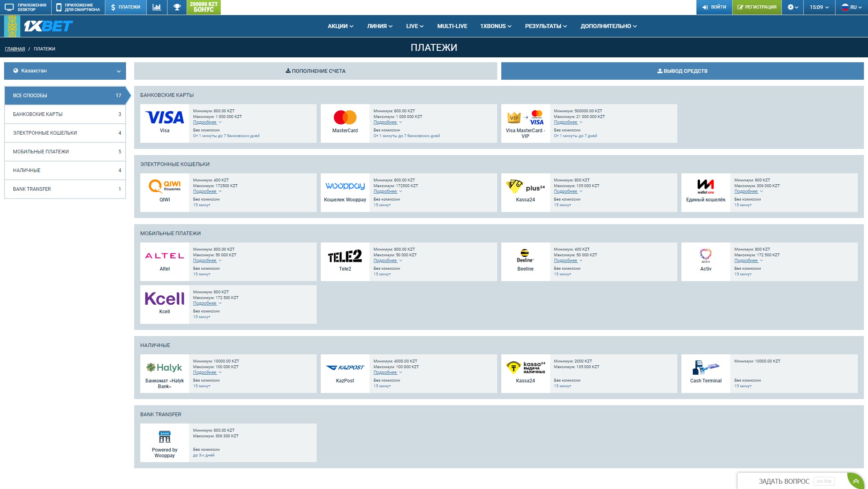Open the Задать вопрос chat widget
868x489 pixels.
tap(792, 481)
